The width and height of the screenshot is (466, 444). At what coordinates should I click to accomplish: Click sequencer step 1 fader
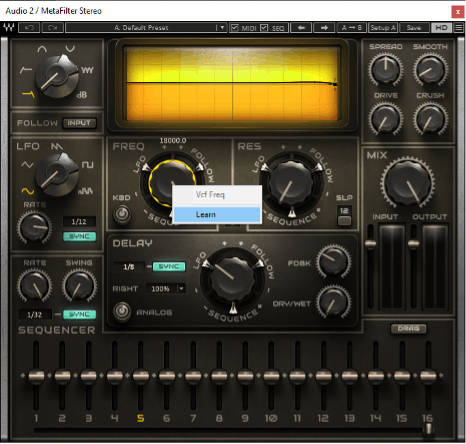coord(36,375)
